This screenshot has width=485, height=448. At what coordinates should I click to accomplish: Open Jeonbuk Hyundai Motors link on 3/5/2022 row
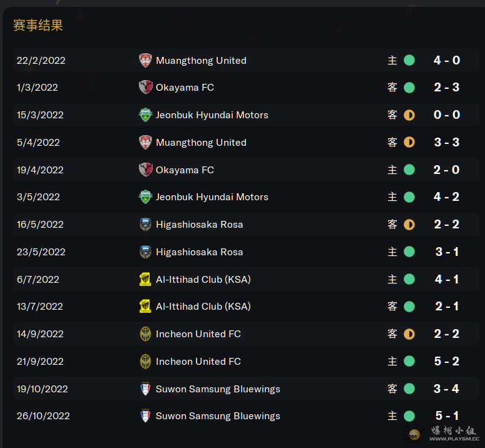(x=212, y=197)
